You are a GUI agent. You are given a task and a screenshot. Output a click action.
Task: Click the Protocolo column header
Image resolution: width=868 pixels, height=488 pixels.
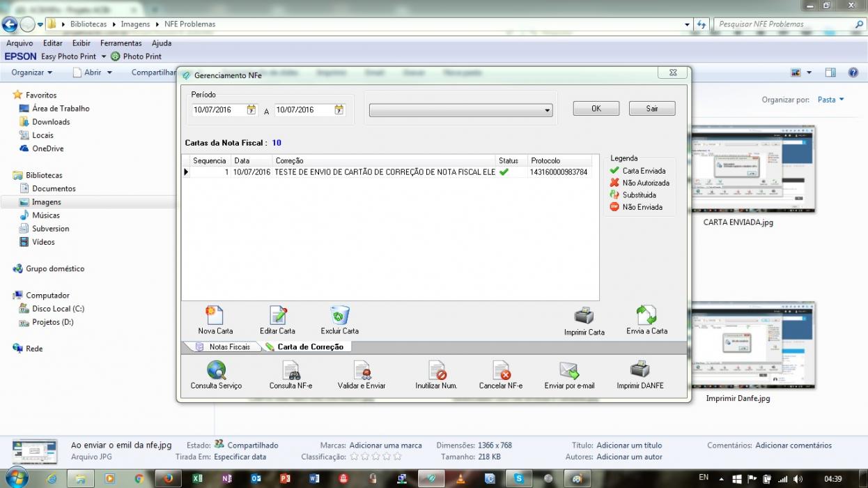click(x=559, y=161)
